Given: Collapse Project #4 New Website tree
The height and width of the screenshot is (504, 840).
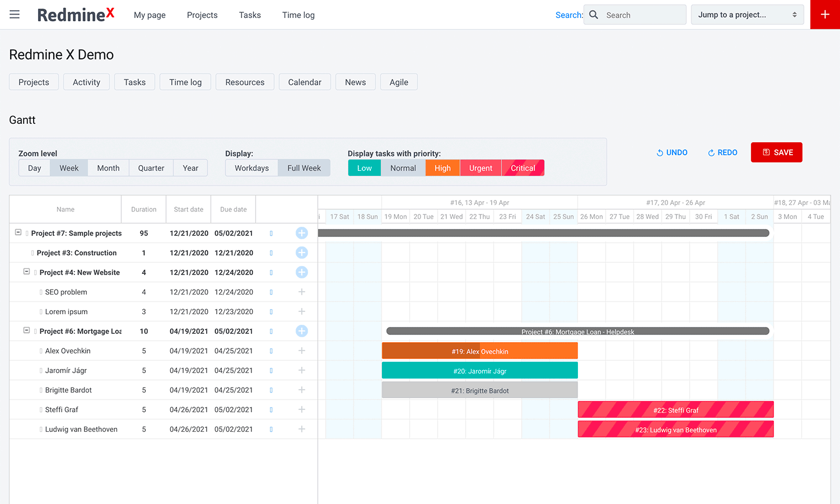Looking at the screenshot, I should 26,271.
